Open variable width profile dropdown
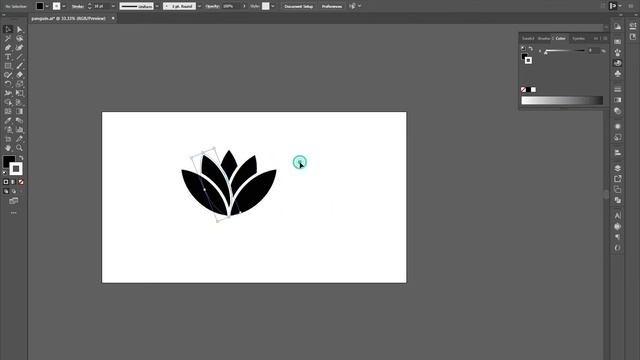 (x=157, y=6)
